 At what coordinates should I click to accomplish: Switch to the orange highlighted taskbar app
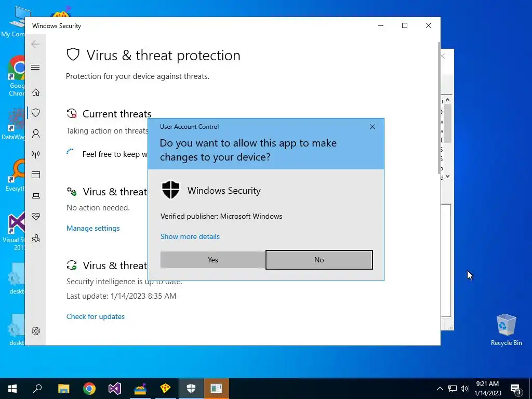(x=217, y=389)
